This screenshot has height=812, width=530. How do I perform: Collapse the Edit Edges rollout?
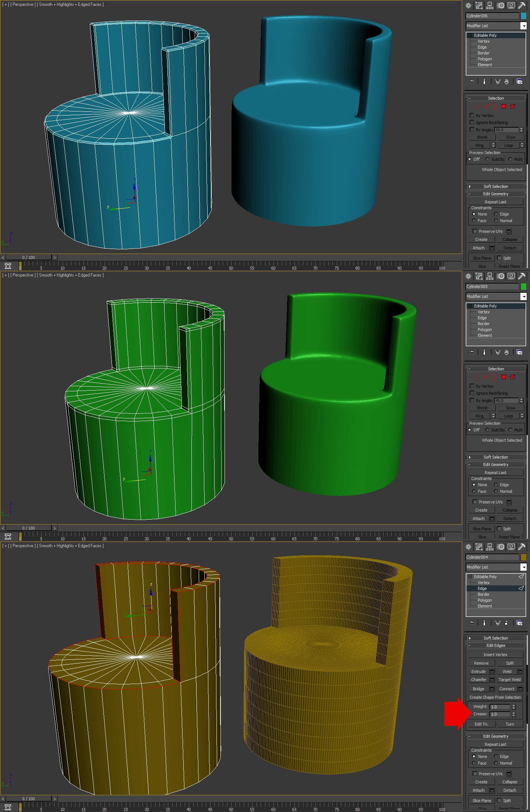(495, 645)
